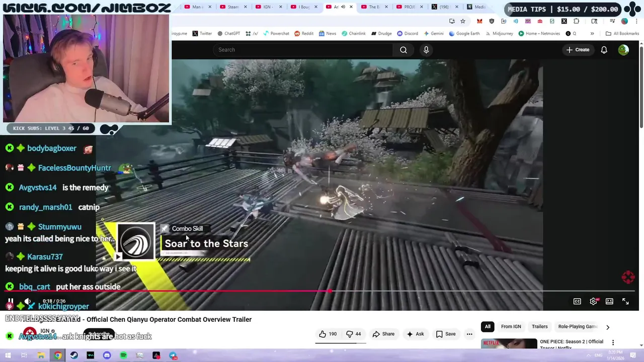Pause the YouTube video
This screenshot has width=644, height=362.
pos(10,301)
